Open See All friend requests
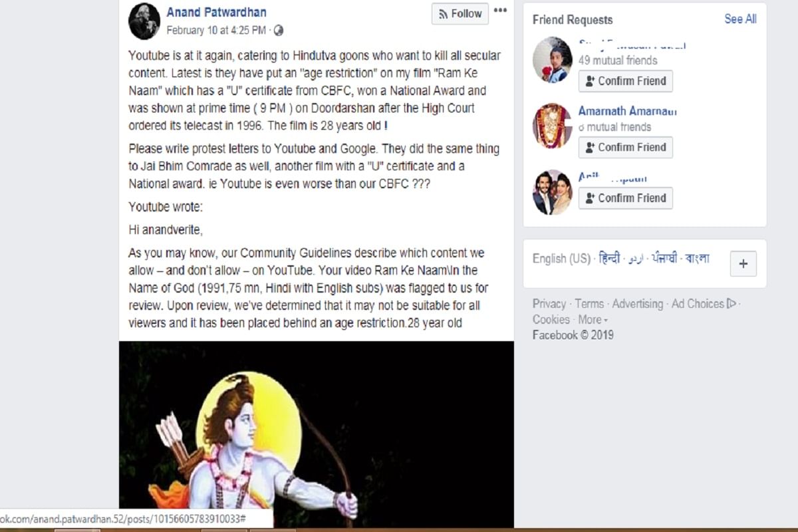This screenshot has height=532, width=798. (740, 19)
